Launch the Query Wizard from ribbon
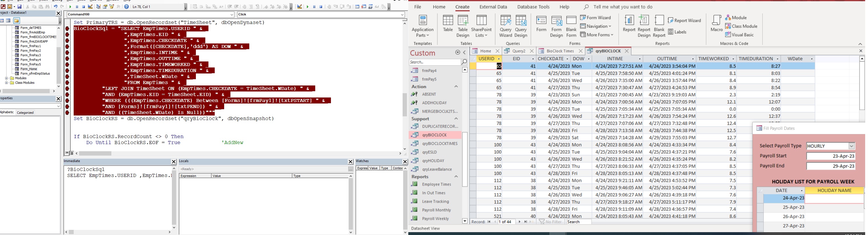Screen dimensions: 868x235 click(x=505, y=26)
